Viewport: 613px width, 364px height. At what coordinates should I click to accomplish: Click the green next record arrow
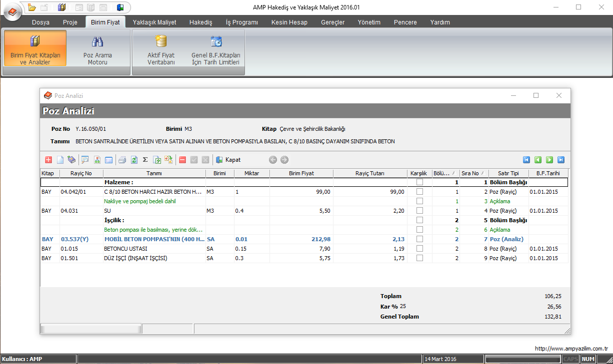tap(549, 160)
